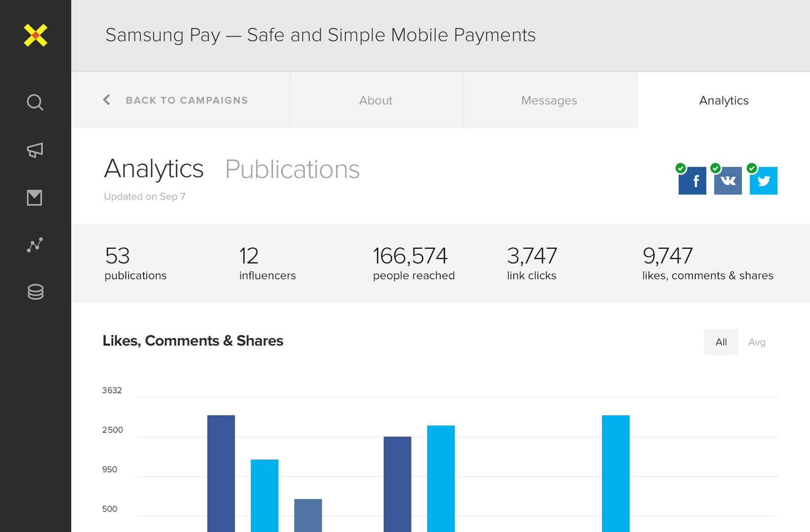Open the line graph analytics sidebar icon
Image resolution: width=810 pixels, height=532 pixels.
click(x=35, y=245)
